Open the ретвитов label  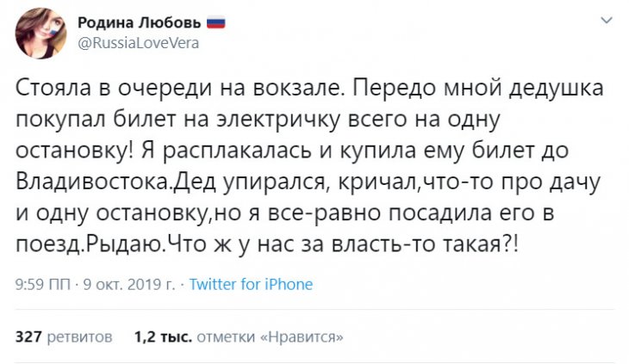coord(80,336)
